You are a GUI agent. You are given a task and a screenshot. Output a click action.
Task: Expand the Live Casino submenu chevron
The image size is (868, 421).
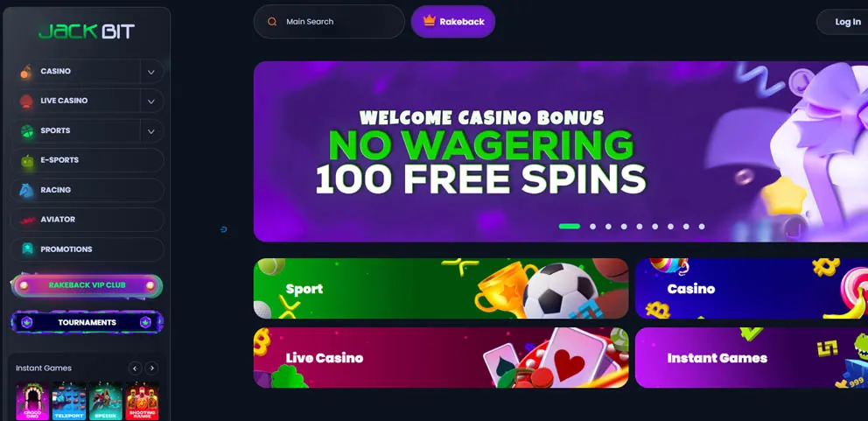151,102
